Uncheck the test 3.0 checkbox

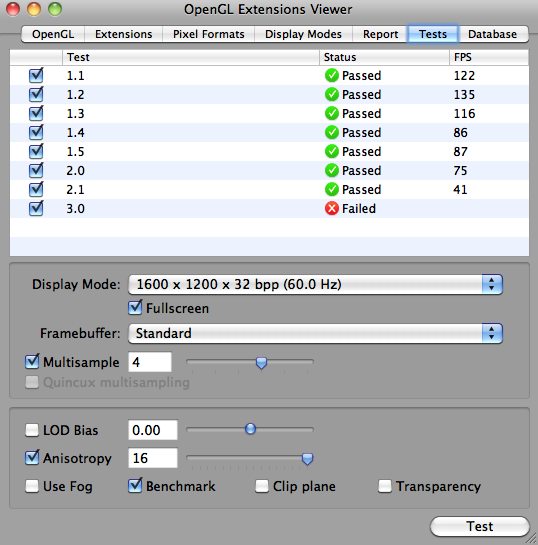(36, 209)
